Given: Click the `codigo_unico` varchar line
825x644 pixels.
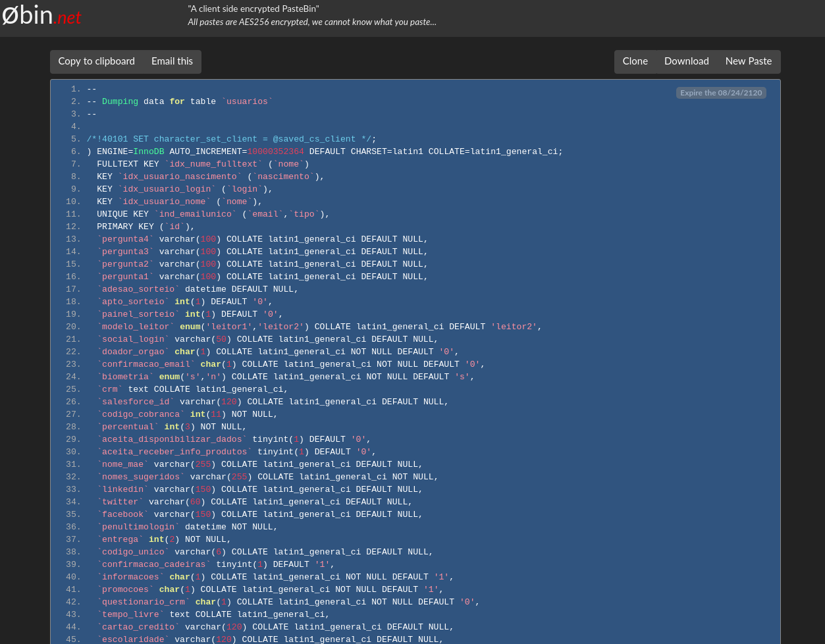Looking at the screenshot, I should [x=265, y=552].
